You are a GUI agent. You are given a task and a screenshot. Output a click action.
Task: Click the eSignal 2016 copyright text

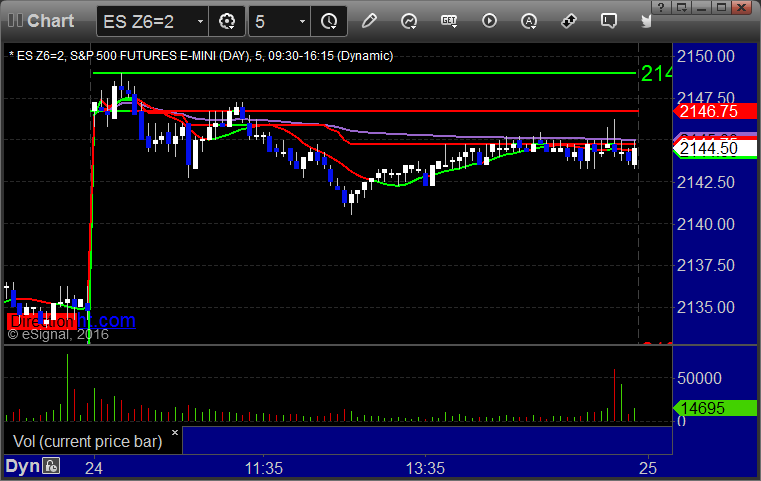58,334
